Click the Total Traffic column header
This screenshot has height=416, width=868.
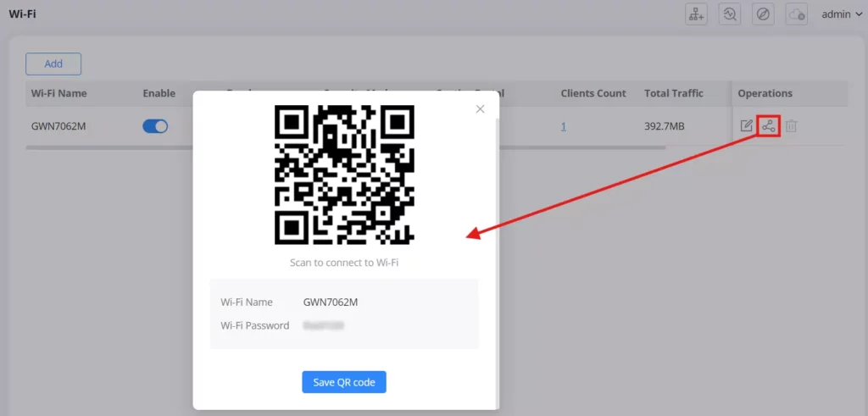[x=674, y=93]
